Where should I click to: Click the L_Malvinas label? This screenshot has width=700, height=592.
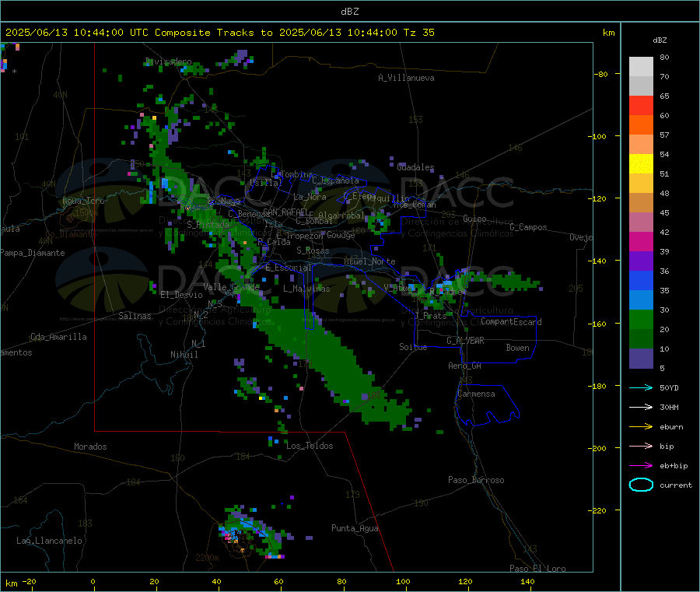(306, 289)
